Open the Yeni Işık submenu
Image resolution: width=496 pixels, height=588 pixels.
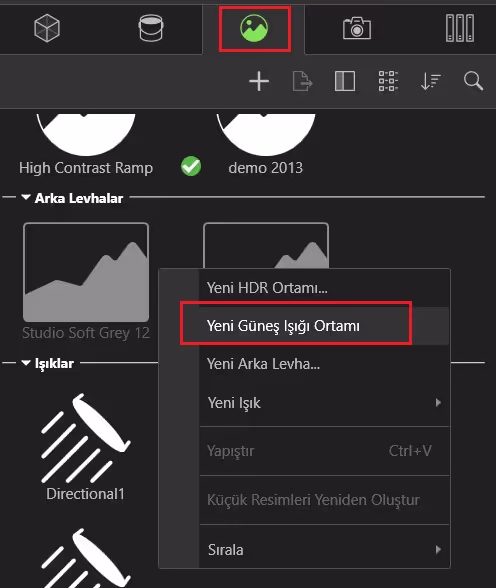click(x=324, y=403)
